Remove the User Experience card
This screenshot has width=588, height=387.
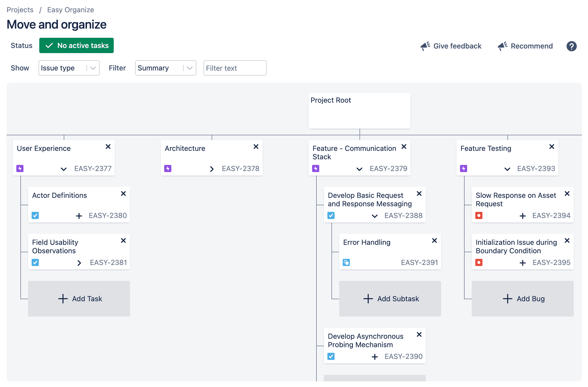(108, 147)
